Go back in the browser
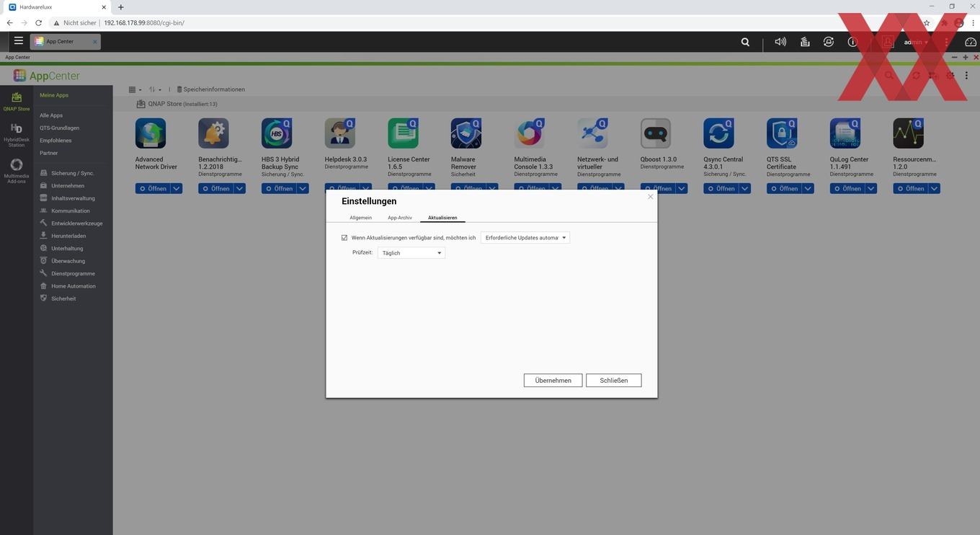Viewport: 980px width, 535px height. pyautogui.click(x=9, y=23)
